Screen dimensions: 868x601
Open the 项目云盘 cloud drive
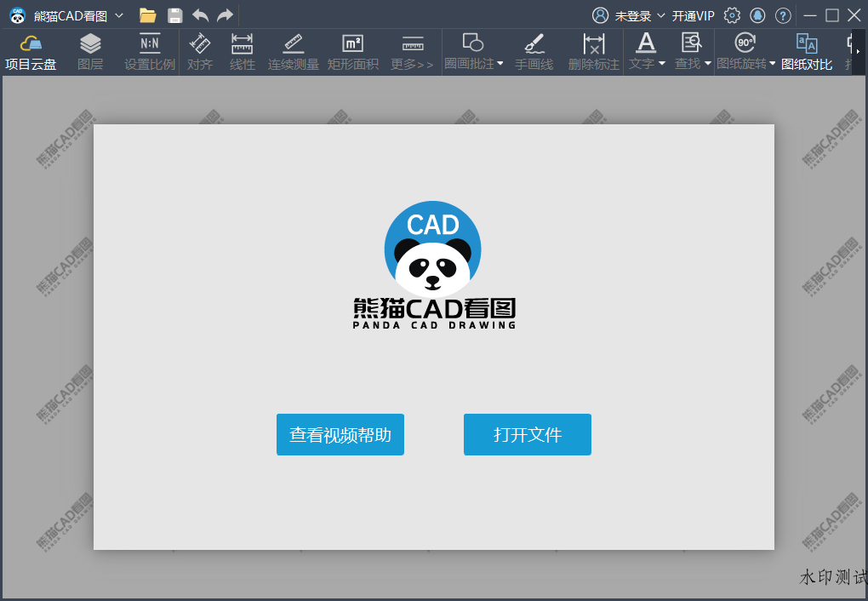click(31, 53)
